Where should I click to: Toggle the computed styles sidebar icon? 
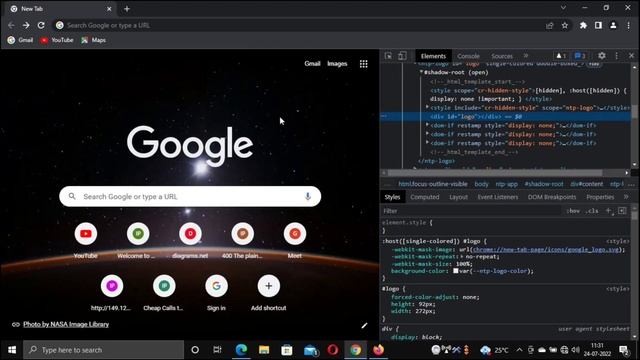point(622,211)
